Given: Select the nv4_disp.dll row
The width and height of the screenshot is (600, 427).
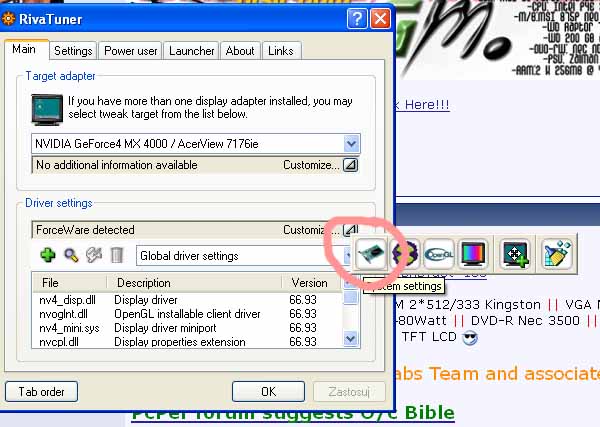Looking at the screenshot, I should pyautogui.click(x=188, y=300).
